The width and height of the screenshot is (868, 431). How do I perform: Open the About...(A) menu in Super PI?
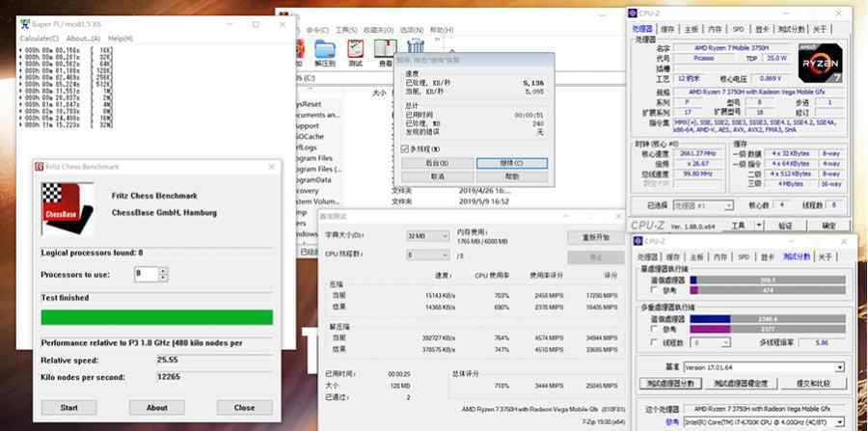point(83,39)
